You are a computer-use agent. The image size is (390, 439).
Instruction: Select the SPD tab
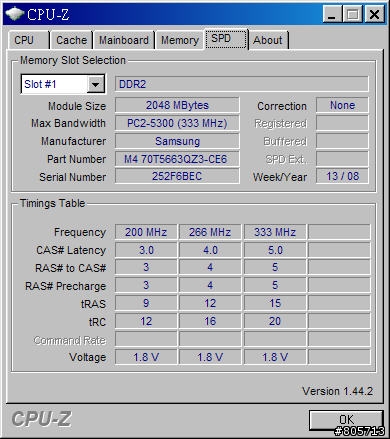[x=226, y=39]
